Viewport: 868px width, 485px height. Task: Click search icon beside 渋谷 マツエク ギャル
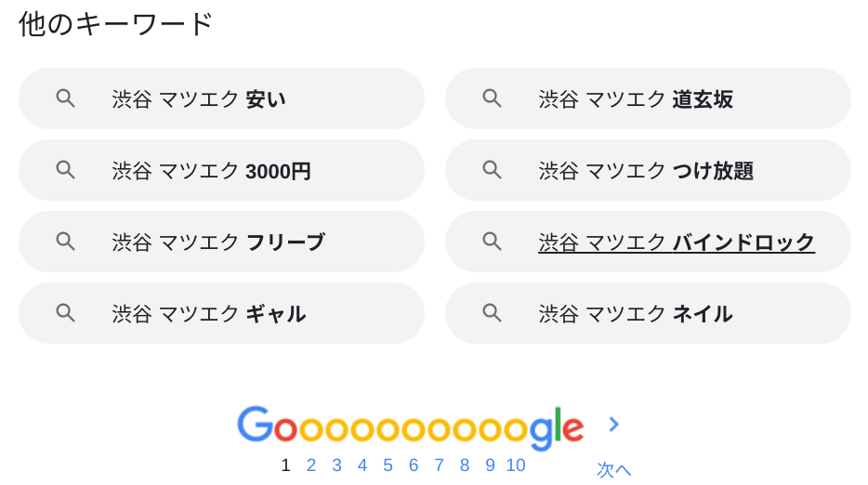[65, 313]
